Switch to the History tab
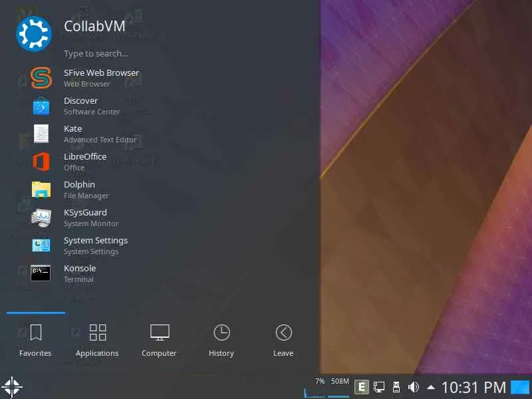532x399 pixels. pyautogui.click(x=221, y=340)
